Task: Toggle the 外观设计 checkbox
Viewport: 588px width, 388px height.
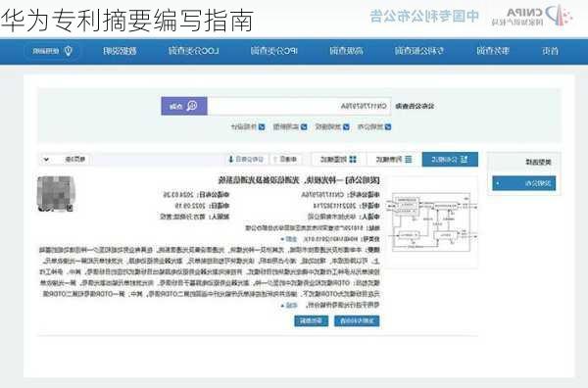Action: pos(262,127)
